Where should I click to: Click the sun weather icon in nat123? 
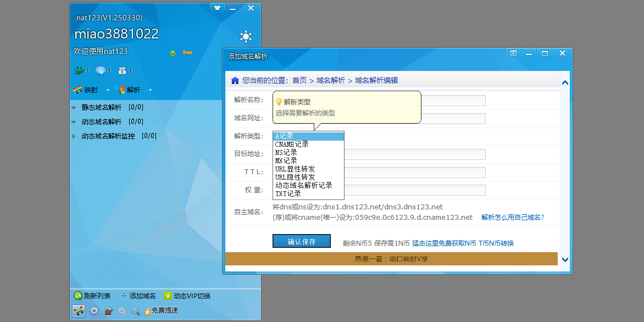[246, 37]
